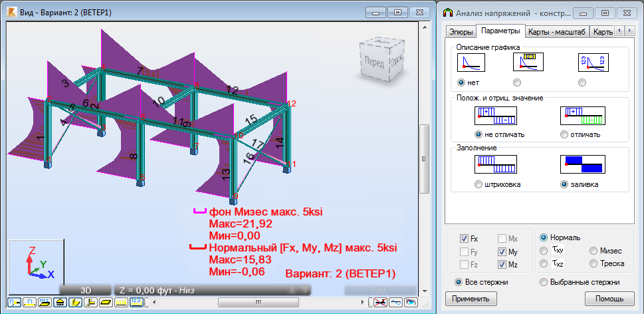Click vertical scrollbar up arrow
Image resolution: width=644 pixels, height=314 pixels.
[x=424, y=27]
